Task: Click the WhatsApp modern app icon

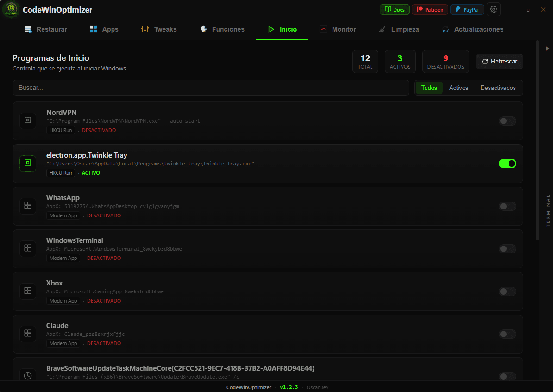Action: pos(28,206)
